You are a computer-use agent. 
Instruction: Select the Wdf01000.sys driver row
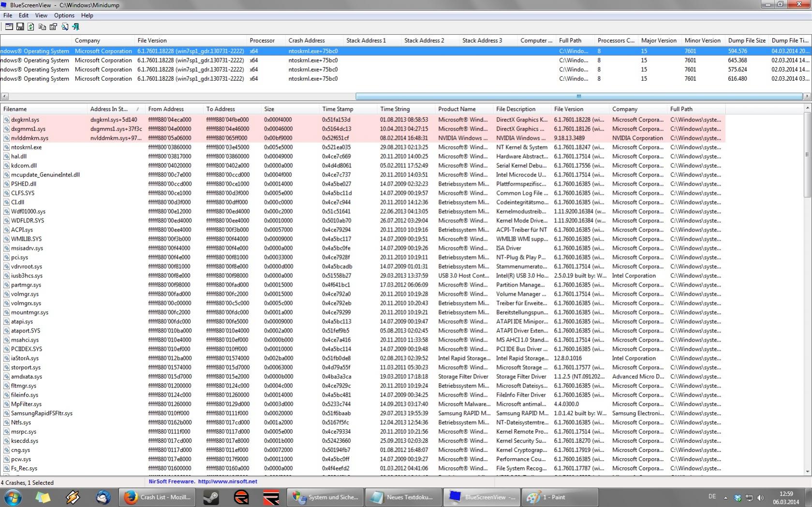[x=363, y=212]
